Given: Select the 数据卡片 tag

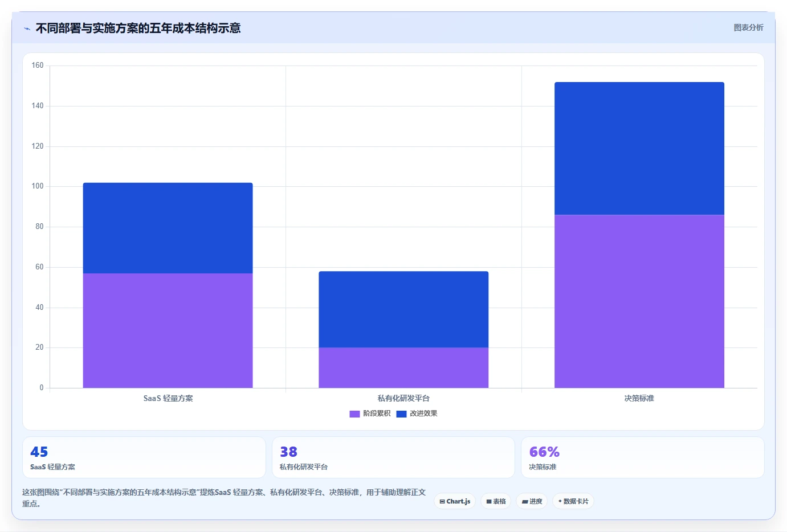Looking at the screenshot, I should pyautogui.click(x=573, y=501).
